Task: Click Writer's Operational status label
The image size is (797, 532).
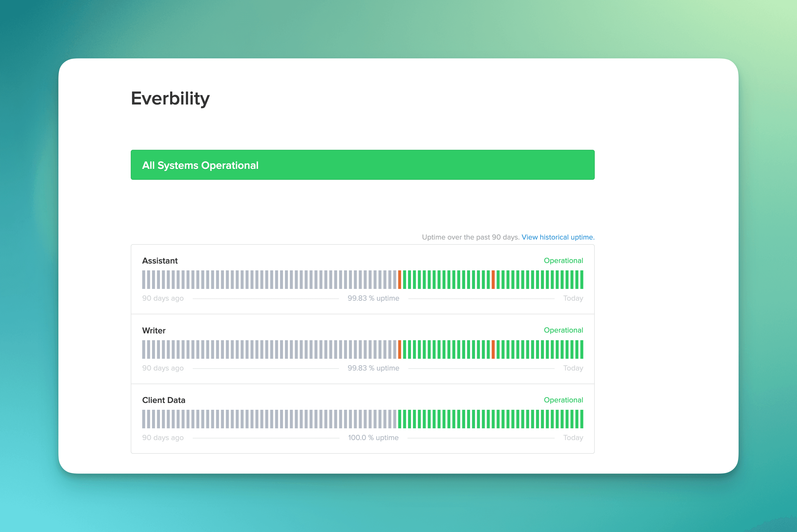Action: [x=563, y=330]
